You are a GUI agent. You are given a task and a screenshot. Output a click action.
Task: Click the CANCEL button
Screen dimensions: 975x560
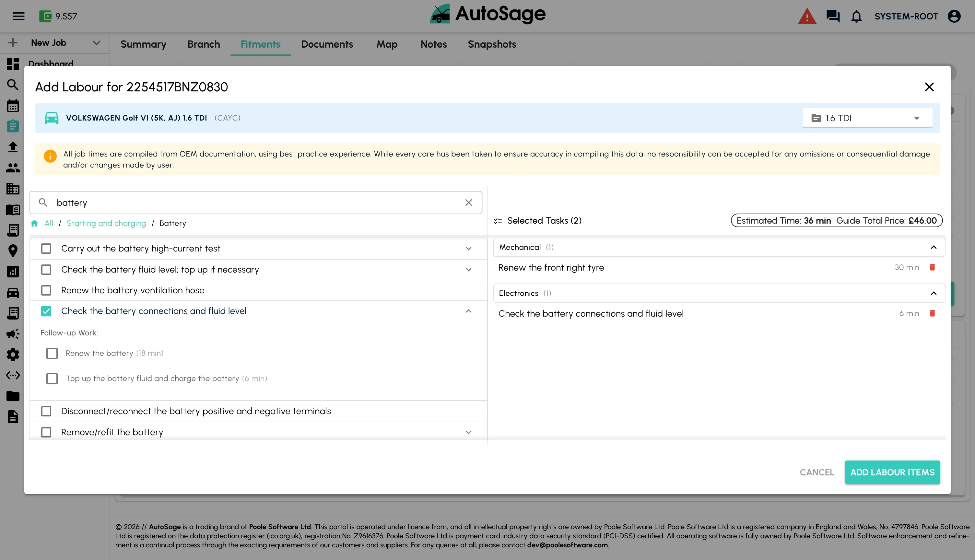tap(817, 472)
